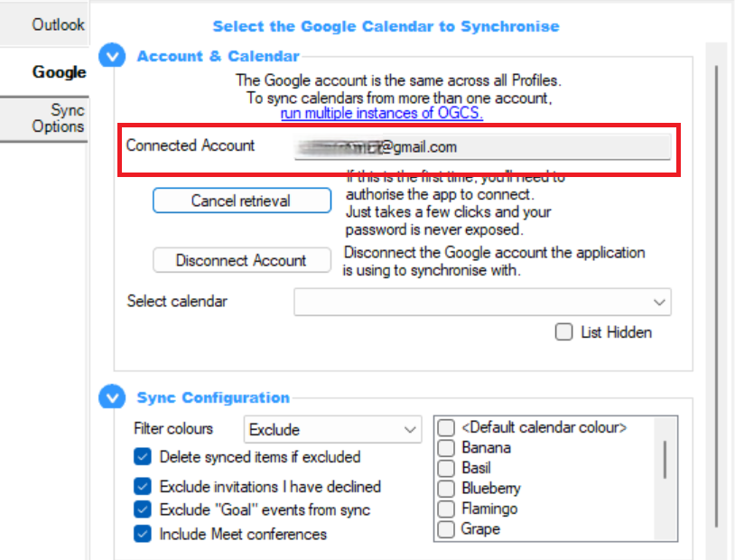Check the Blueberry colour option
735x560 pixels.
(446, 489)
